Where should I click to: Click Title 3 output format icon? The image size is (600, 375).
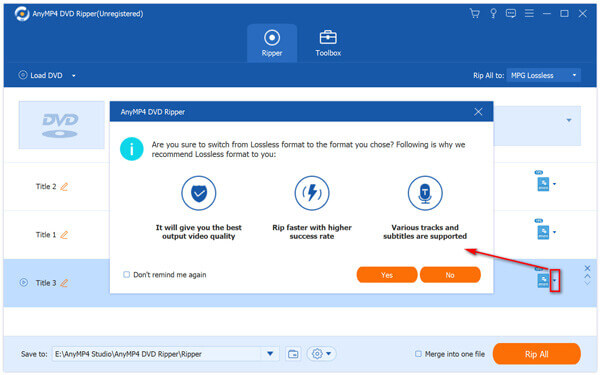click(x=543, y=279)
